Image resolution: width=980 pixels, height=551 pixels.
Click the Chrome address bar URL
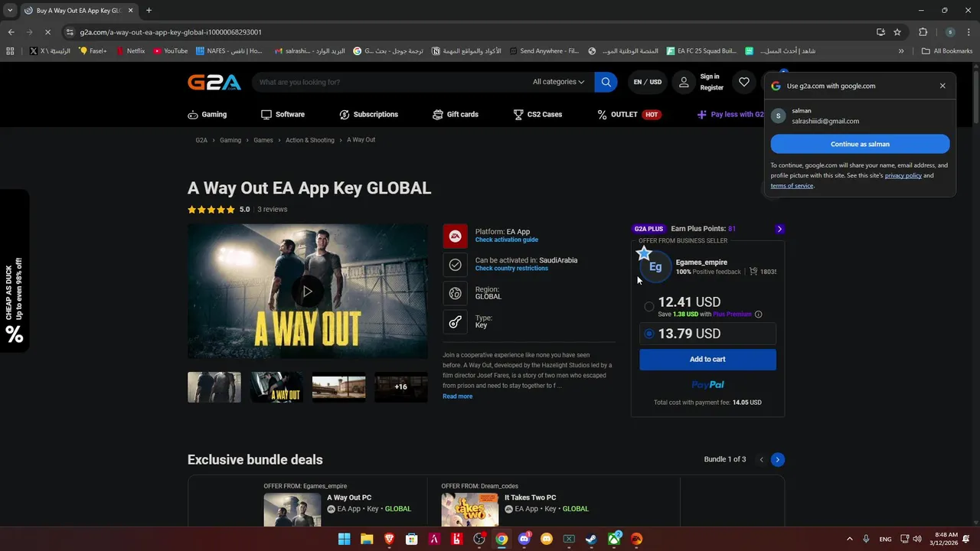pyautogui.click(x=171, y=32)
